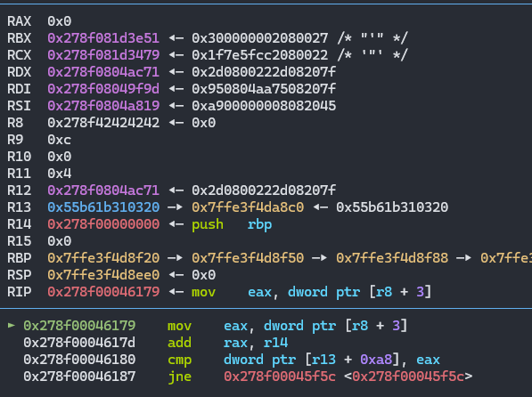
Task: Select R8 value 0x278f42424242
Action: pyautogui.click(x=103, y=123)
